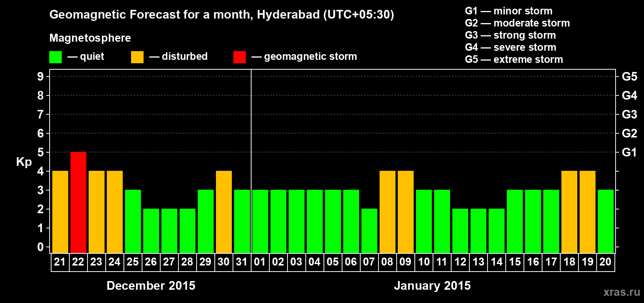
Task: Click the date label 09
Action: (405, 262)
